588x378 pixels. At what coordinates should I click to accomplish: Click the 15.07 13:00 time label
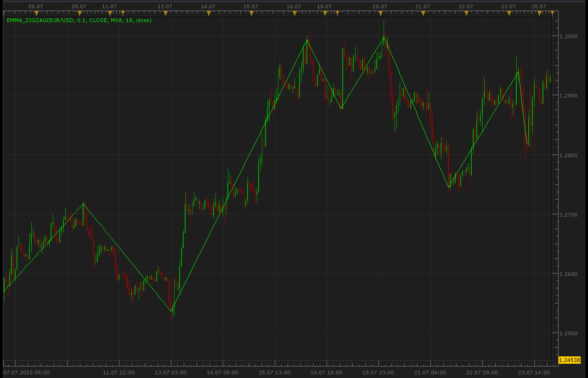pos(275,372)
